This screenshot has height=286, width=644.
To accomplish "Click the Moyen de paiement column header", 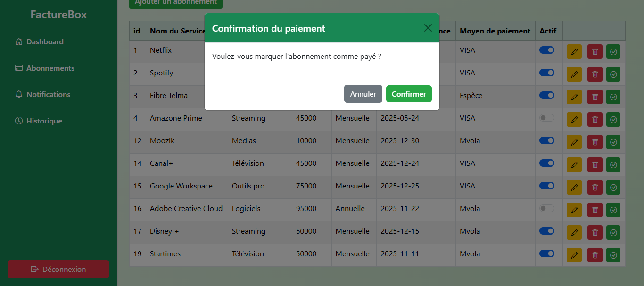I will 495,31.
